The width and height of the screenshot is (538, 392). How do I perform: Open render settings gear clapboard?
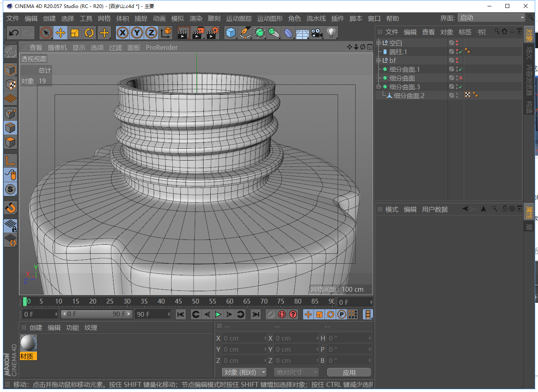[x=213, y=33]
